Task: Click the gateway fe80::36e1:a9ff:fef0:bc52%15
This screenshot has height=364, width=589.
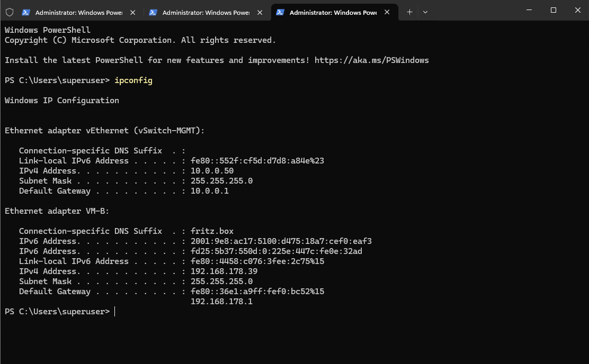Action: [257, 291]
